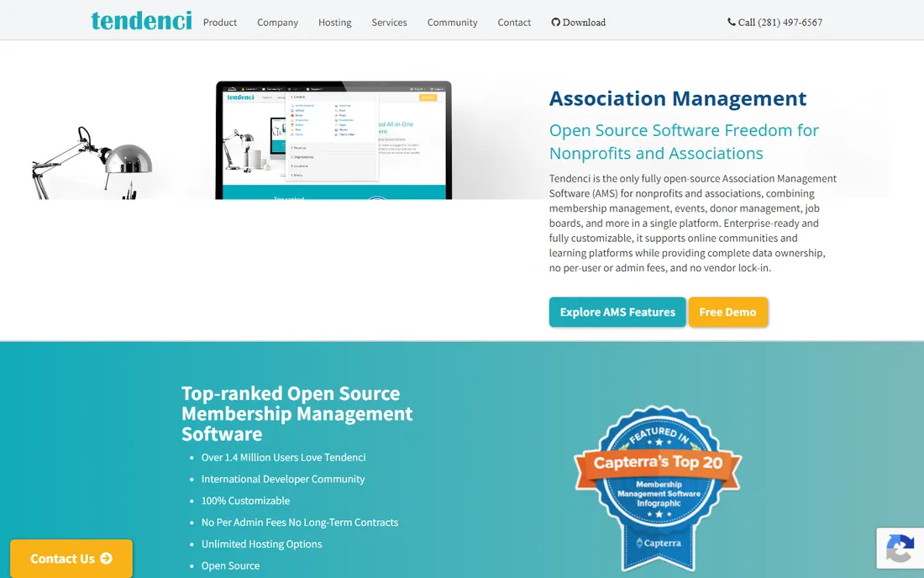The image size is (924, 578).
Task: Click the phone icon in header
Action: 732,22
